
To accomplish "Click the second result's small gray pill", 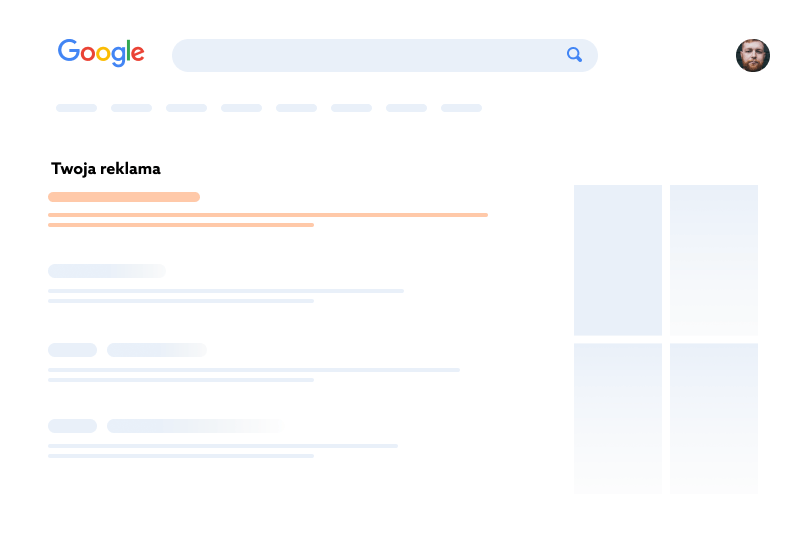I will (x=72, y=350).
